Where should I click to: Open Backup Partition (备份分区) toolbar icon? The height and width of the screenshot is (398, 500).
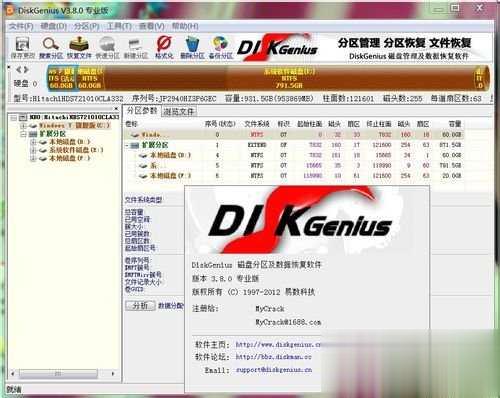tap(220, 48)
